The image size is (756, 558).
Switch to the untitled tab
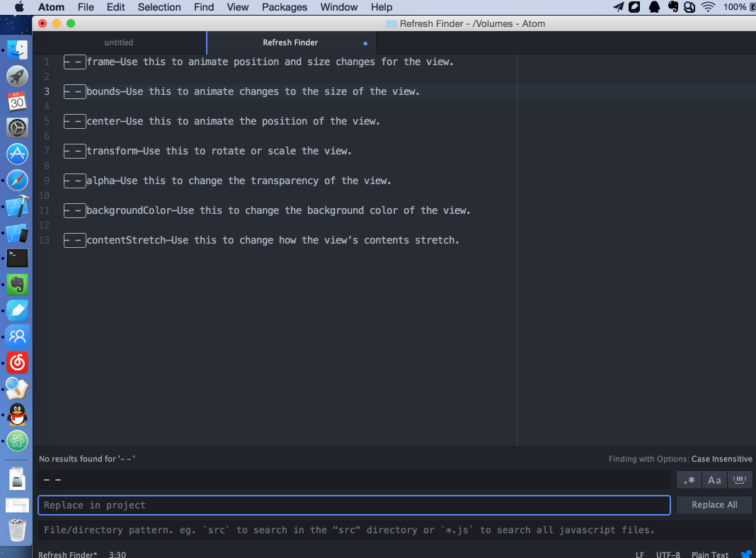119,42
